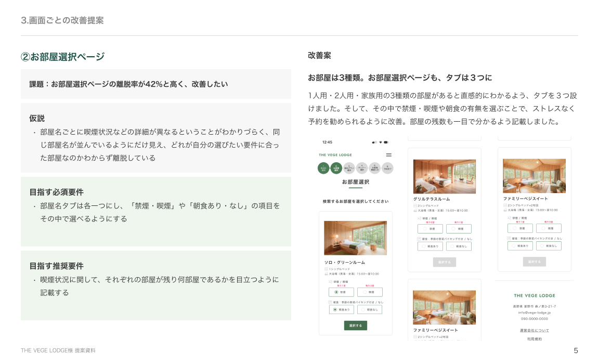599x364 pixels.
Task: Click progress step 4 ディナー選択 circle
Action: coord(362,168)
